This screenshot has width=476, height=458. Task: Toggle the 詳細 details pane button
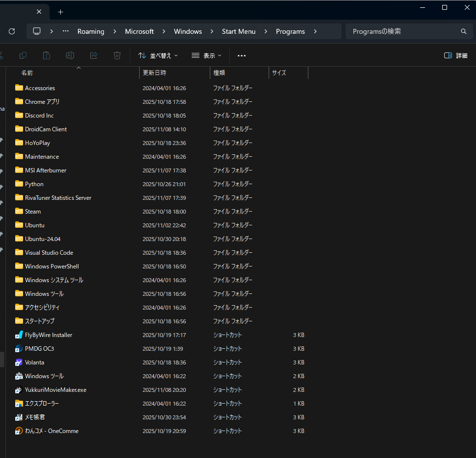pos(455,55)
